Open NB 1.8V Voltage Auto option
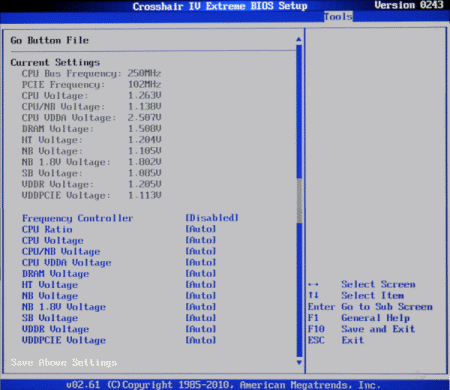Image resolution: width=450 pixels, height=390 pixels. point(201,307)
